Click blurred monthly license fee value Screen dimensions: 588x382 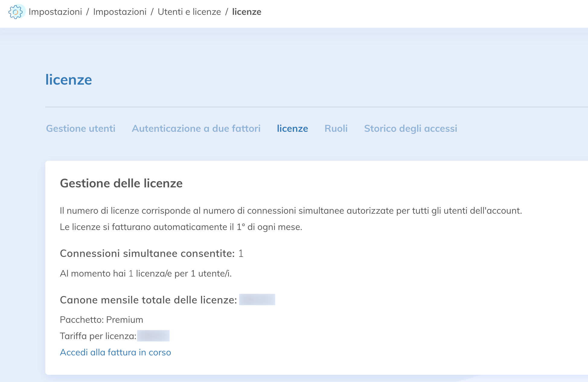click(x=257, y=300)
